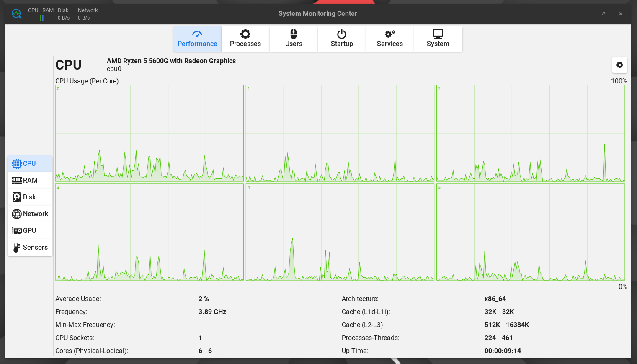Image resolution: width=637 pixels, height=364 pixels.
Task: Open the Users tab
Action: pyautogui.click(x=293, y=39)
